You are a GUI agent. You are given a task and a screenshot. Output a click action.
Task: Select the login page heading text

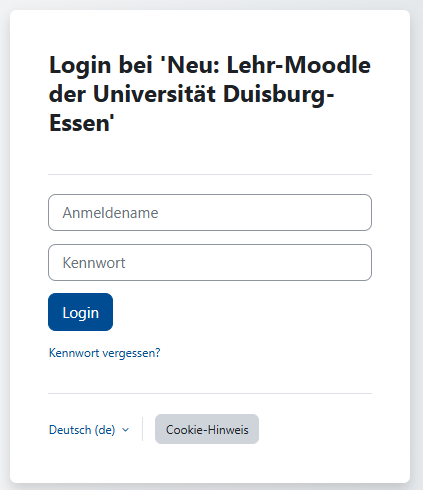[210, 94]
